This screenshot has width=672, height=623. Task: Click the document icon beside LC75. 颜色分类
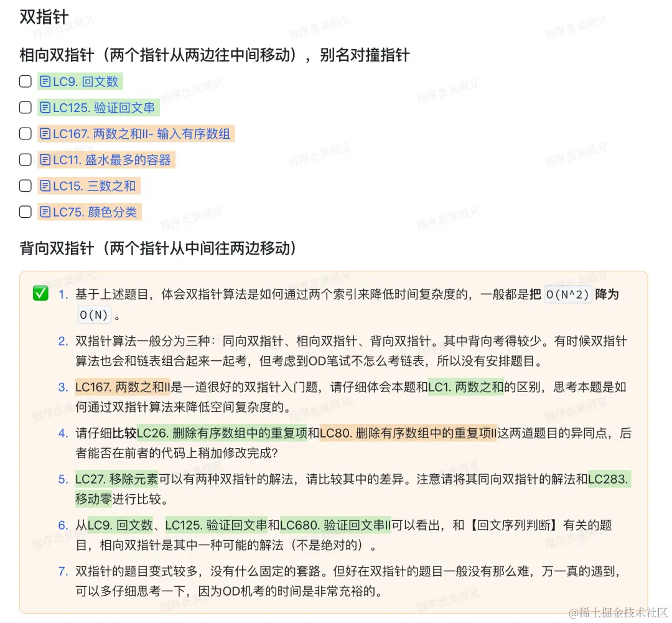(45, 212)
